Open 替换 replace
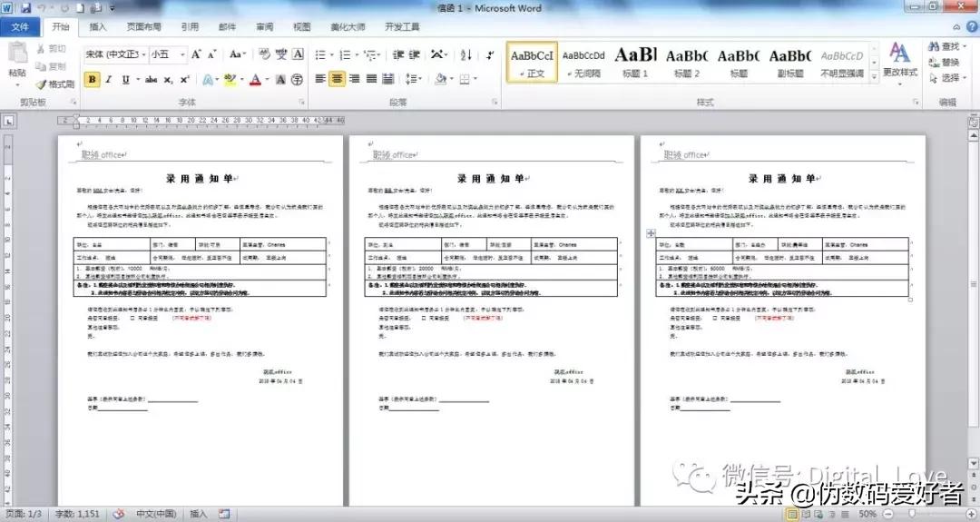980x522 pixels. tap(945, 63)
